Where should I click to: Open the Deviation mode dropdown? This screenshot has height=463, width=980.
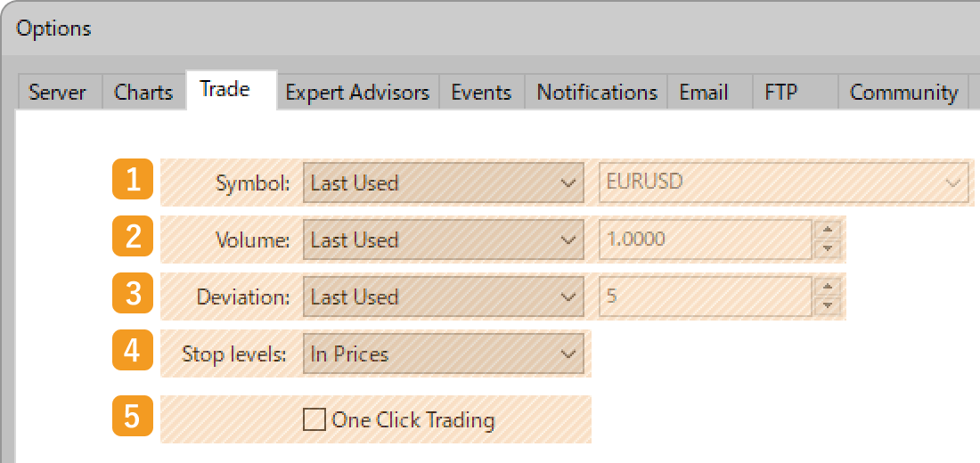pos(443,297)
